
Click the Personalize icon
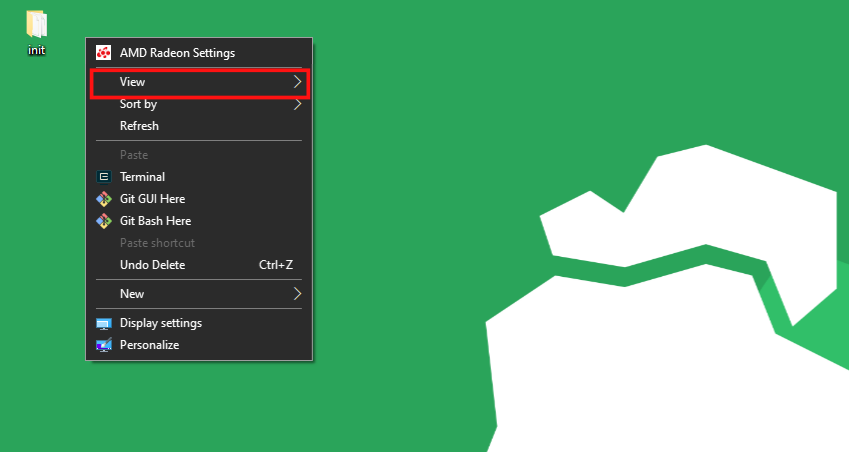[x=103, y=345]
